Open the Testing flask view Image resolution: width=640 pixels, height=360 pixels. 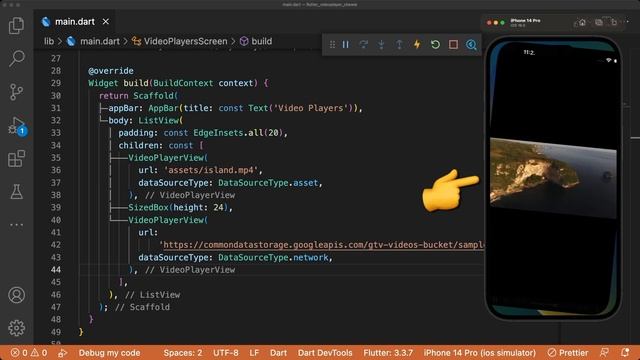(16, 191)
